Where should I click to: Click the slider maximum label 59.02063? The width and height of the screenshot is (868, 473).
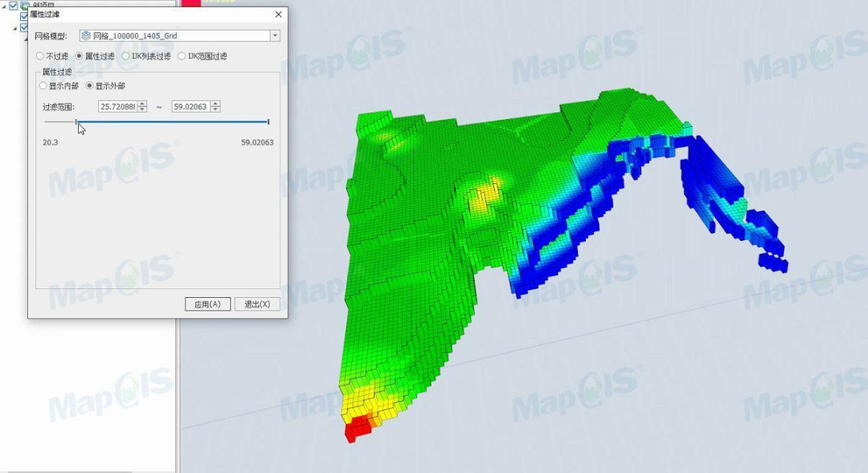click(257, 142)
